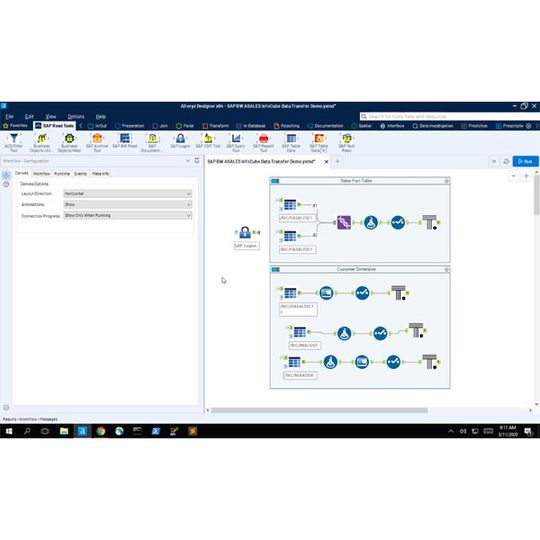Pick the Business Objects Universe tool icon

(42, 138)
